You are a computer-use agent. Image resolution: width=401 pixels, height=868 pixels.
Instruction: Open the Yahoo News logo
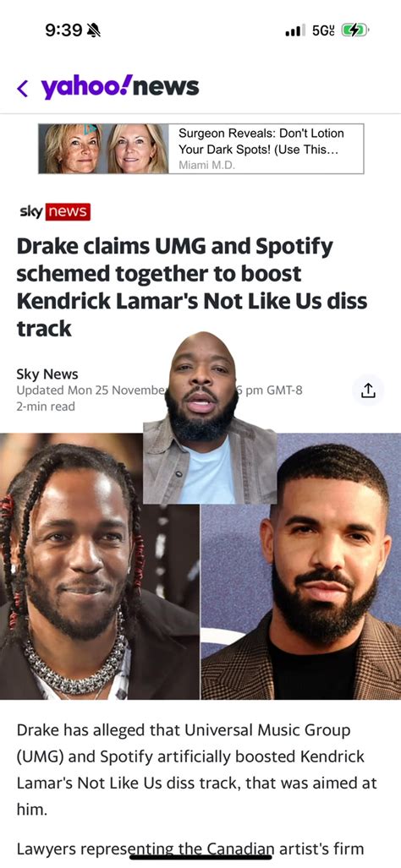119,87
